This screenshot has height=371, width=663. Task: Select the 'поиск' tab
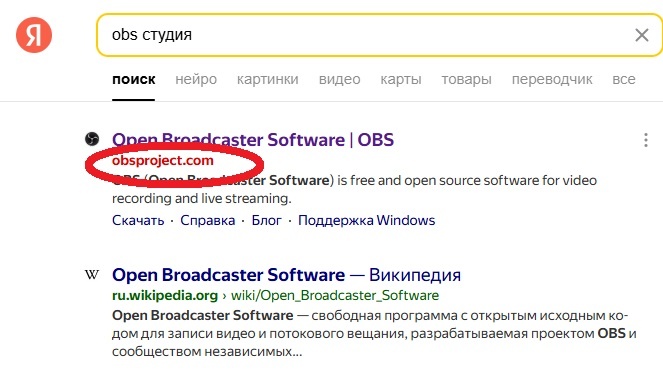tap(134, 80)
